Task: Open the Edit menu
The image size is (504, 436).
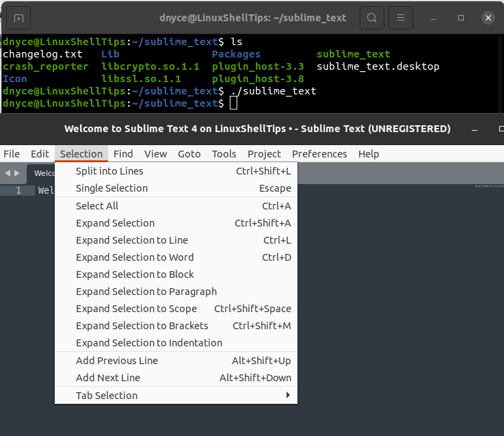Action: pyautogui.click(x=40, y=154)
